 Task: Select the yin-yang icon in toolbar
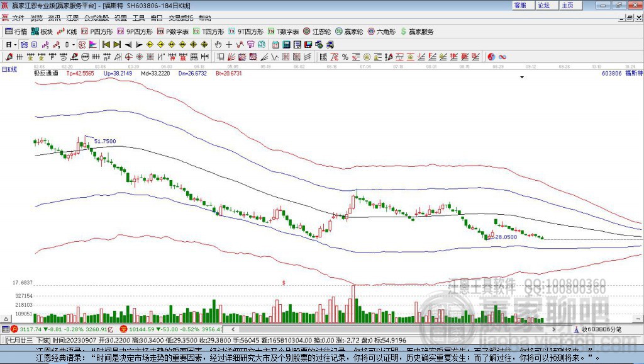(x=491, y=57)
